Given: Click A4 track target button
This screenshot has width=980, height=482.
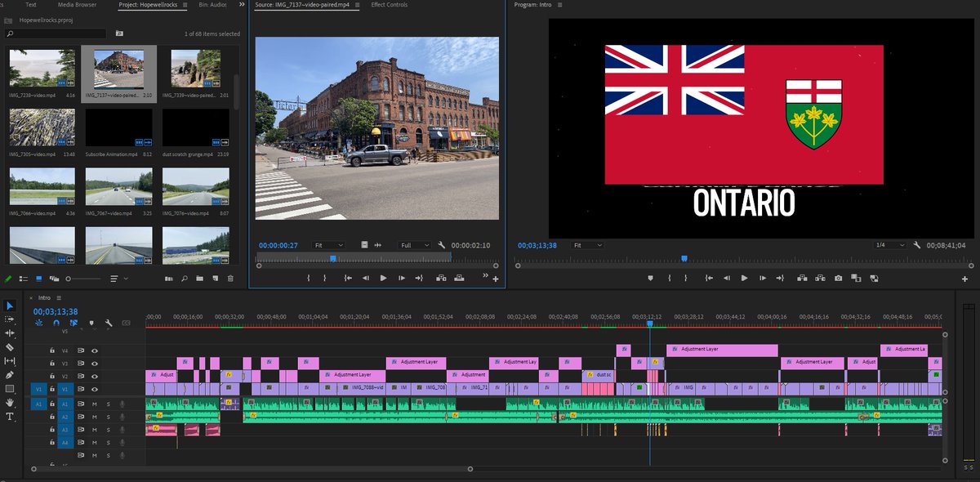Looking at the screenshot, I should coord(65,443).
